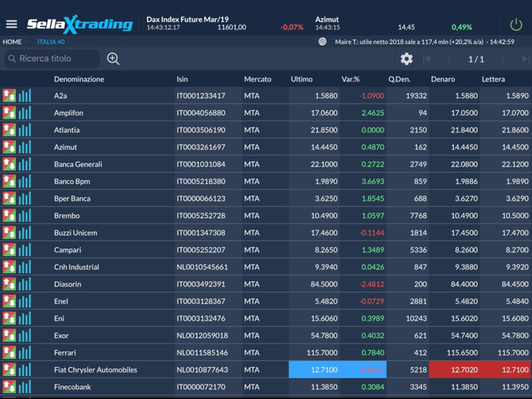
Task: Open the chart bars icon for Banca Generali
Action: [x=25, y=164]
